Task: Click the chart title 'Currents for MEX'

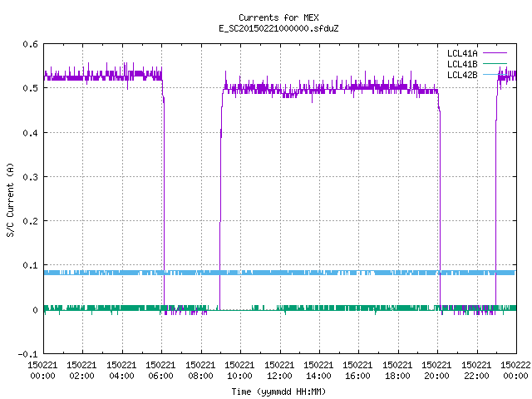Action: [278, 17]
